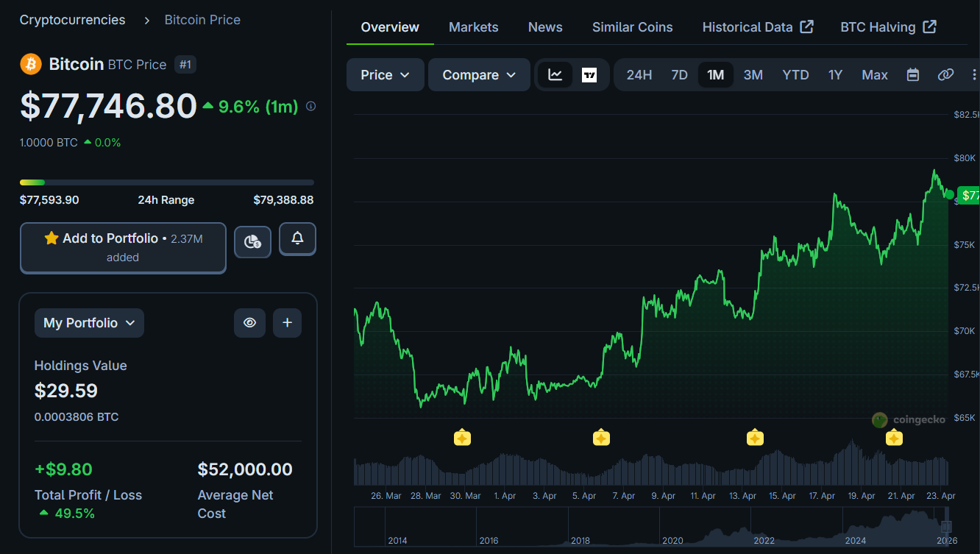
Task: Open the calendar date range picker
Action: tap(913, 75)
